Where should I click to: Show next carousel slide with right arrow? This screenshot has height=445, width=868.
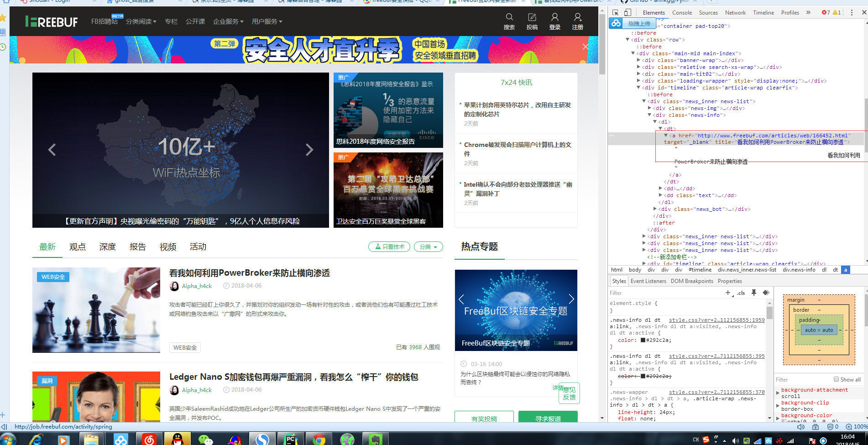pyautogui.click(x=309, y=150)
